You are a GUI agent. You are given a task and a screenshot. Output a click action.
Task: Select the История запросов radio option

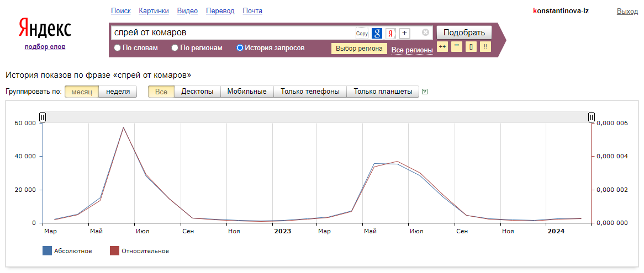tap(240, 48)
